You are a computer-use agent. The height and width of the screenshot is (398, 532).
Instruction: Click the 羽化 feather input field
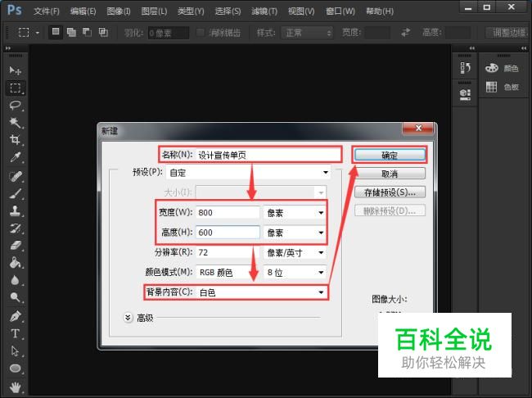point(169,33)
